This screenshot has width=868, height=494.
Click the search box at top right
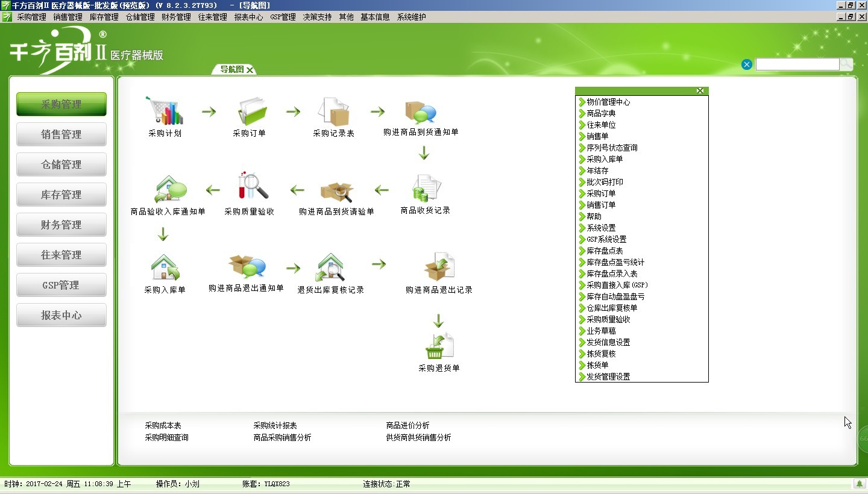(798, 64)
